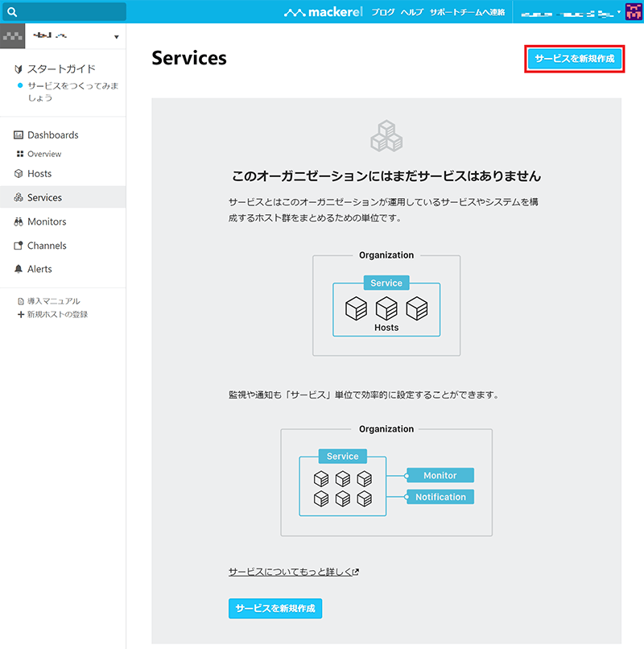Screen dimensions: 644x649
Task: Click the Alerts bell icon
Action: tap(19, 270)
